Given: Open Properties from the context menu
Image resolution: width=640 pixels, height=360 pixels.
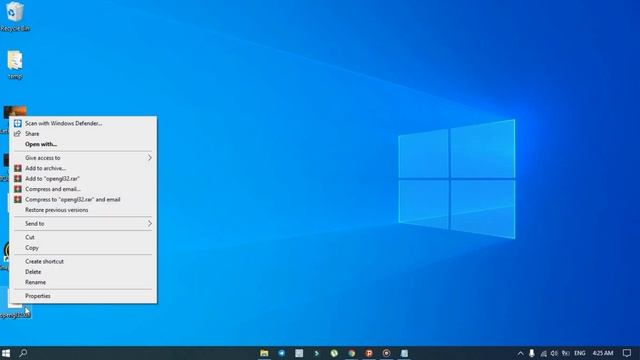Looking at the screenshot, I should pos(83,296).
